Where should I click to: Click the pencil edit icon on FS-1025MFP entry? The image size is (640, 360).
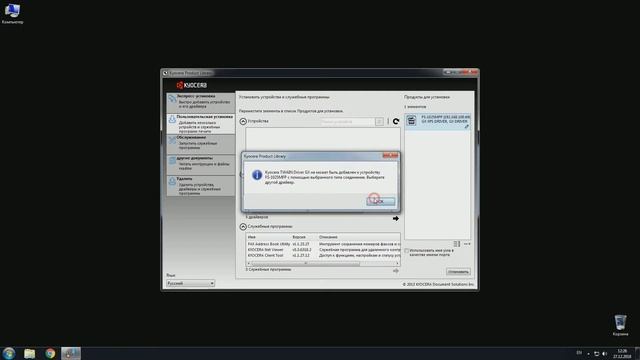[467, 127]
